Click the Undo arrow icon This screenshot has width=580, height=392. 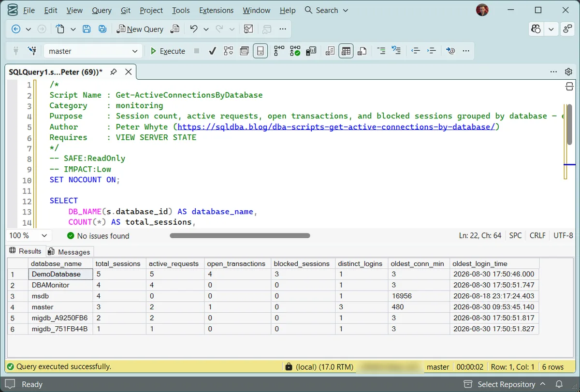[194, 29]
